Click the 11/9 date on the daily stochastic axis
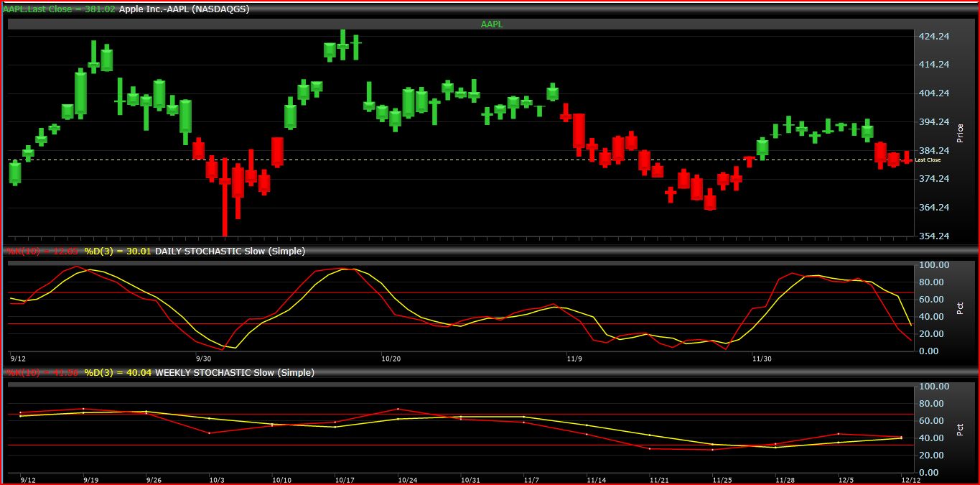 click(x=574, y=358)
